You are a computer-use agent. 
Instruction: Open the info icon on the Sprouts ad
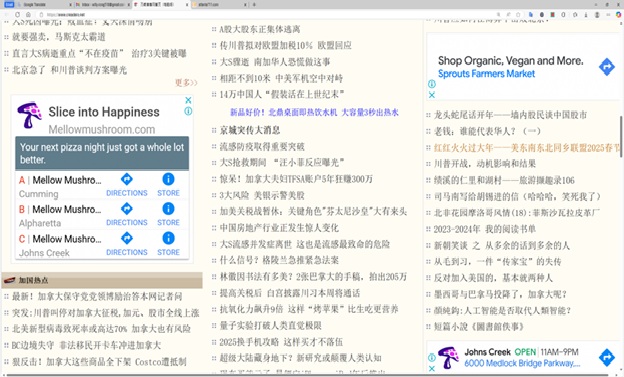point(432,84)
